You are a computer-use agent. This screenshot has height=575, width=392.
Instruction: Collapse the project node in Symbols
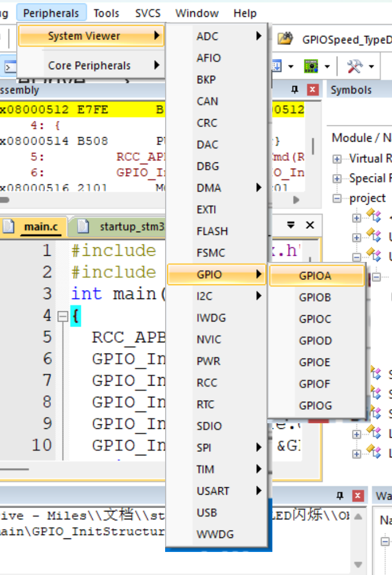coord(337,198)
